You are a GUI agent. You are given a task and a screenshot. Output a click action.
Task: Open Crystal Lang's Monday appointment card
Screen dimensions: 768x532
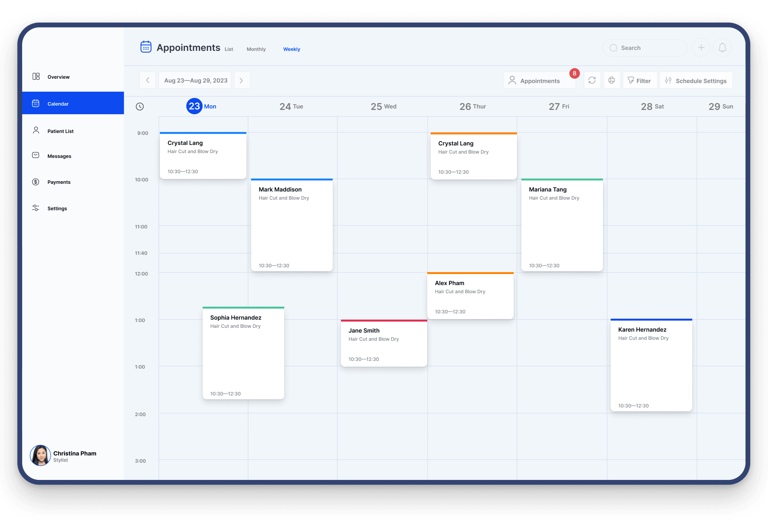point(203,156)
